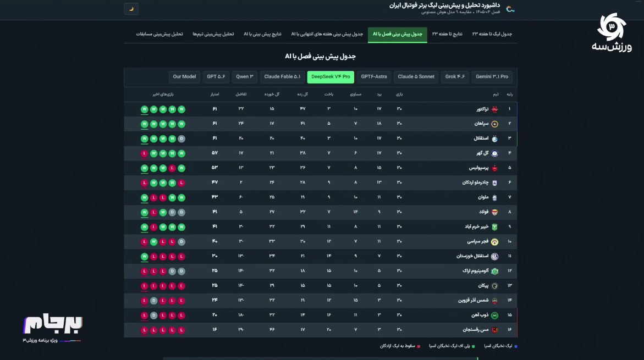Image resolution: width=644 pixels, height=360 pixels.
Task: Open the 'تحلیل پیش‌بینی مسابقات' tab
Action: click(x=159, y=34)
